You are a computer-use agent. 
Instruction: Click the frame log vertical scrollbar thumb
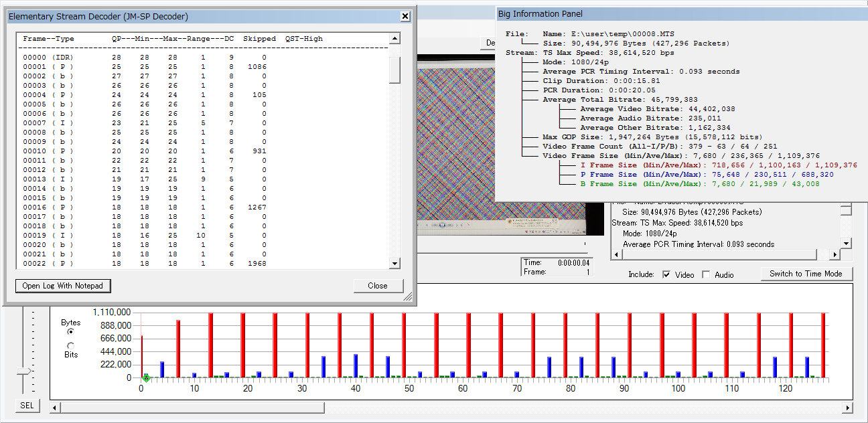(394, 70)
